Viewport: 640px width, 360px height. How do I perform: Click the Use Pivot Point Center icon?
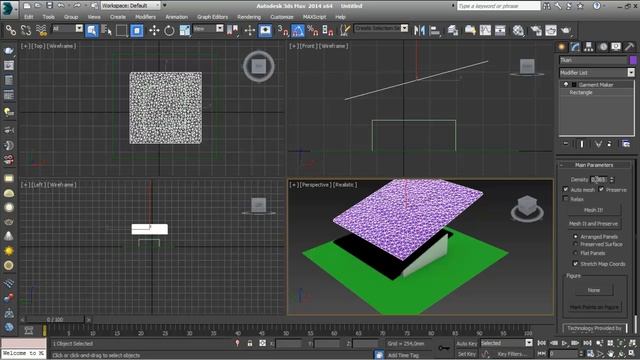click(233, 31)
